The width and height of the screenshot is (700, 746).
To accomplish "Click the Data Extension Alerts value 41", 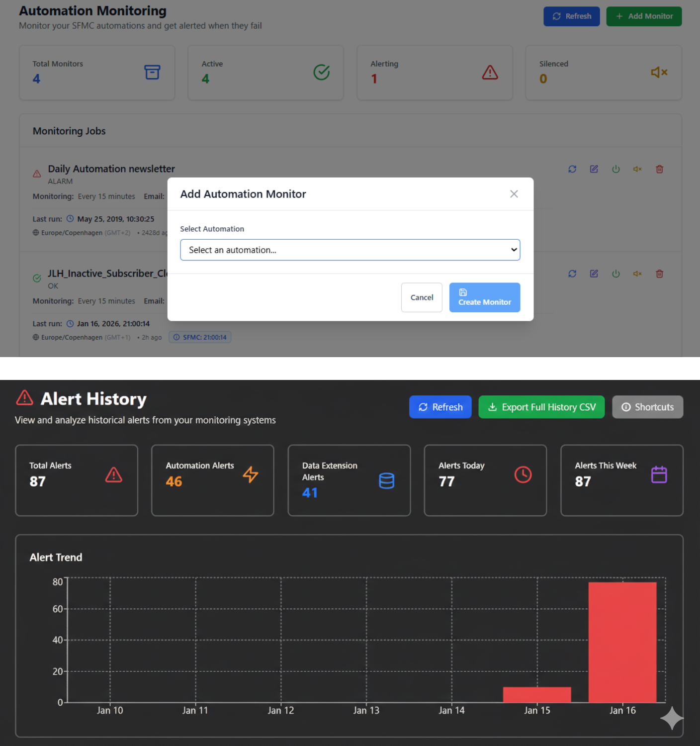I will (310, 493).
